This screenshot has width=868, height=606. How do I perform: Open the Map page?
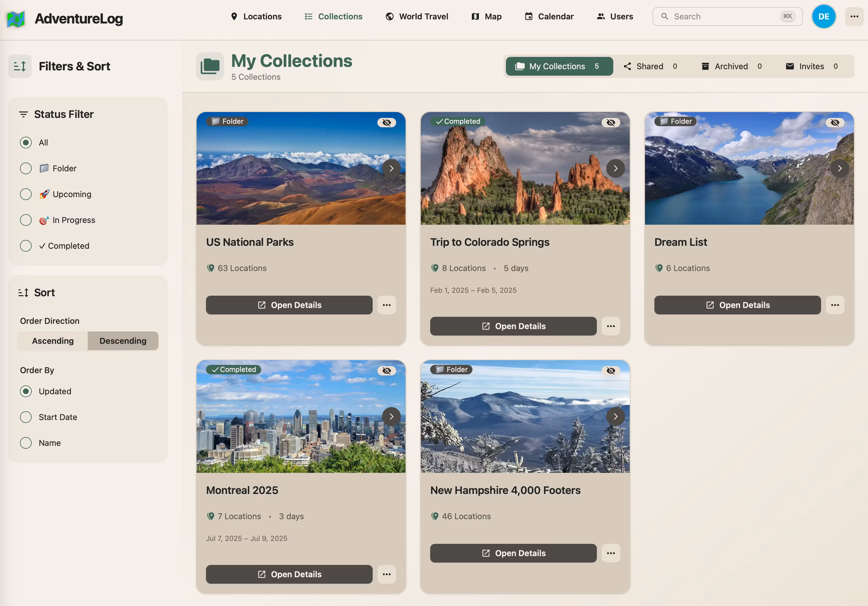(x=487, y=17)
